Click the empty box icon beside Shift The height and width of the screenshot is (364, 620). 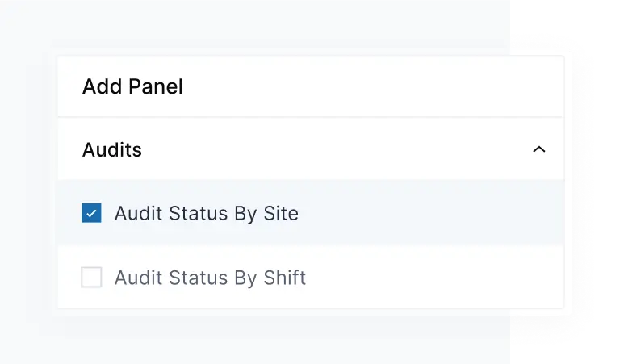coord(92,278)
